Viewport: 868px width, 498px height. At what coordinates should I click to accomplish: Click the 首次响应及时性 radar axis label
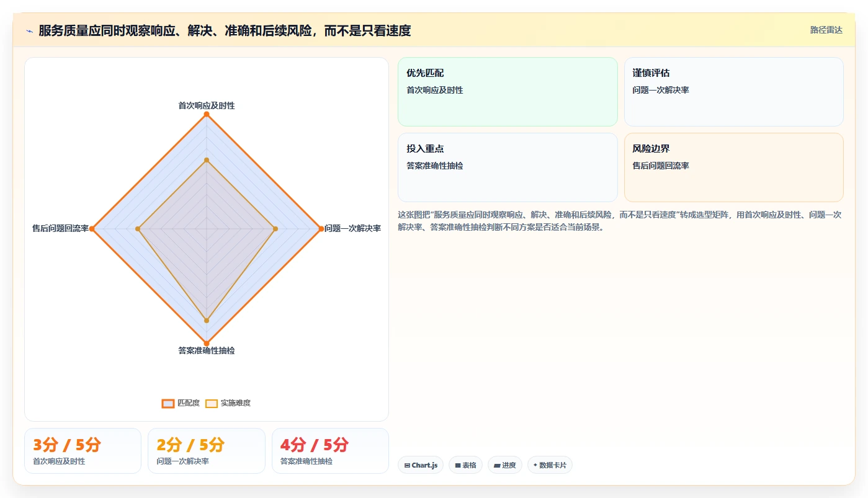tap(207, 105)
